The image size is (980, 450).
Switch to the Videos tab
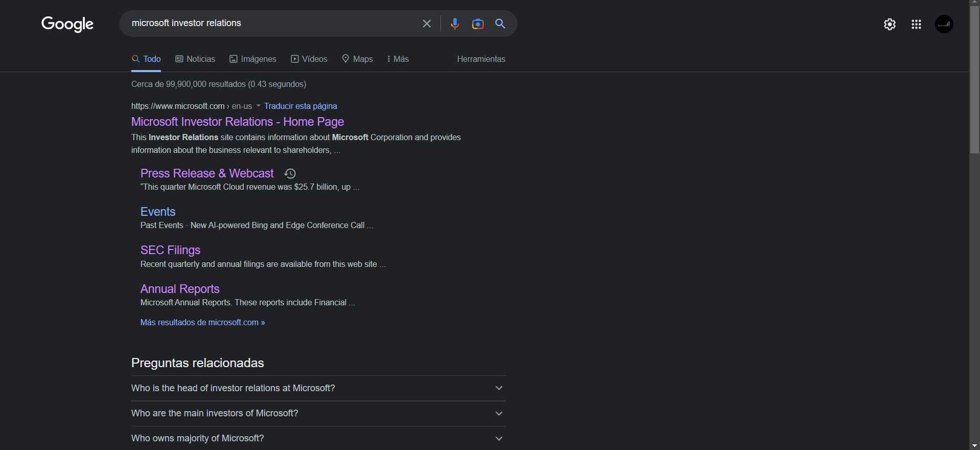309,59
